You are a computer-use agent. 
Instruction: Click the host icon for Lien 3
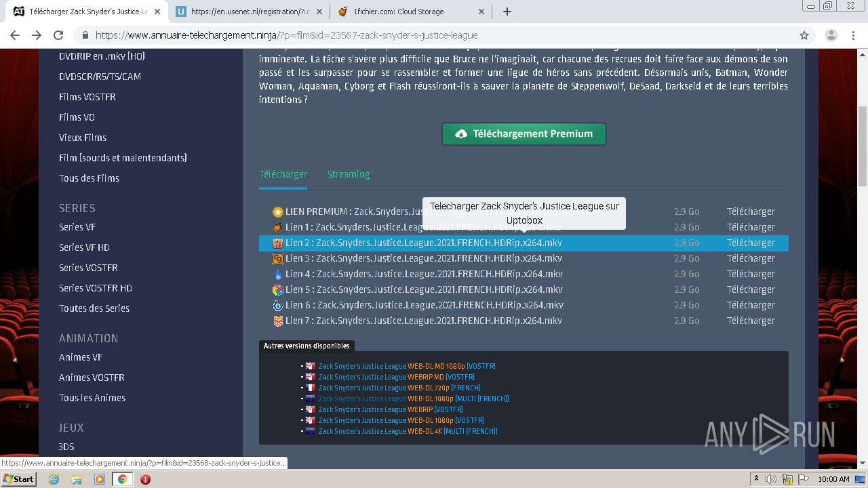[278, 258]
